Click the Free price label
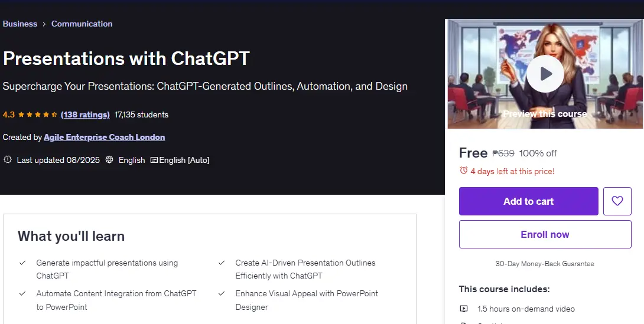The image size is (644, 324). pyautogui.click(x=473, y=153)
